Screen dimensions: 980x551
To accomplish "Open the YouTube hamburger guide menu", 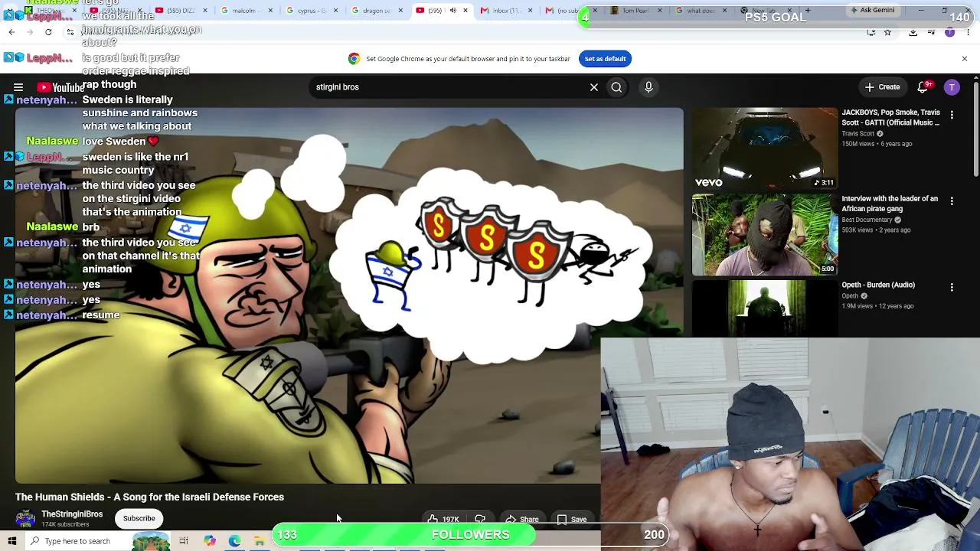I will point(18,87).
